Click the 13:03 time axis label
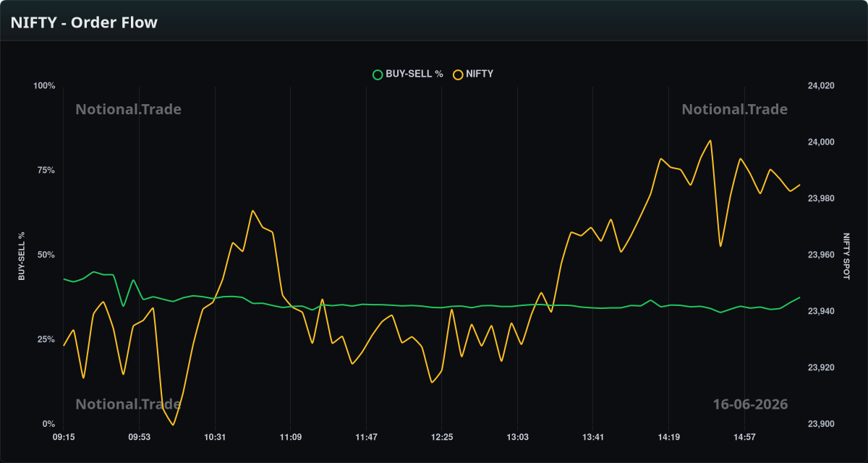868x463 pixels. (517, 437)
